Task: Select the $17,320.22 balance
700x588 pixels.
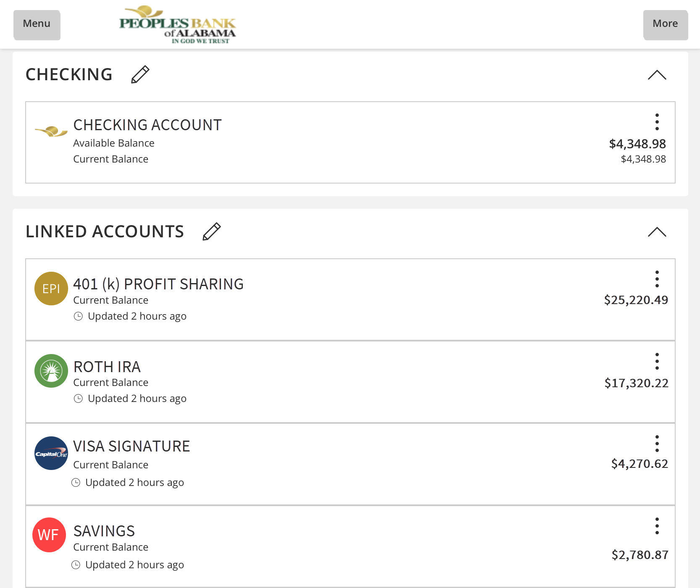Action: [x=636, y=383]
